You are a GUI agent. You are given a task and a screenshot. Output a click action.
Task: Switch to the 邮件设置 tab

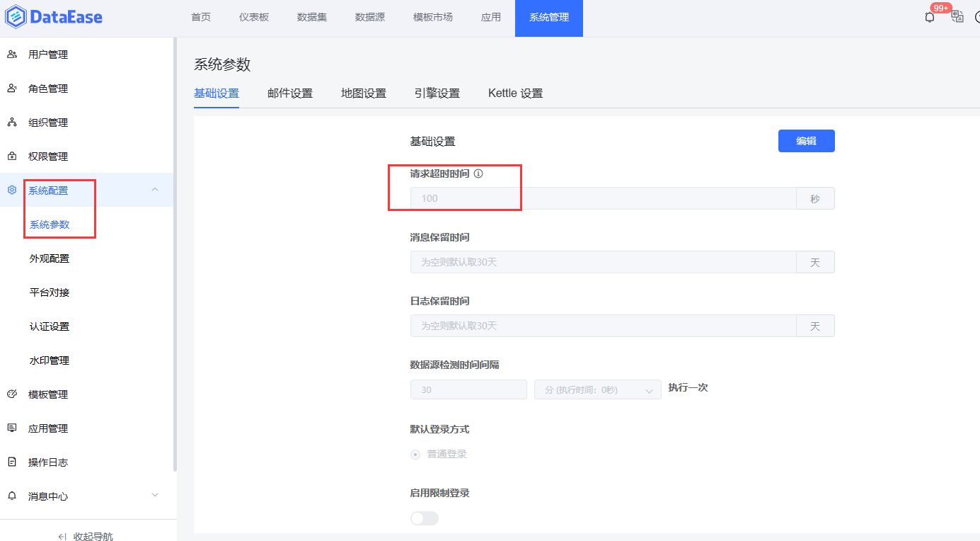click(290, 93)
